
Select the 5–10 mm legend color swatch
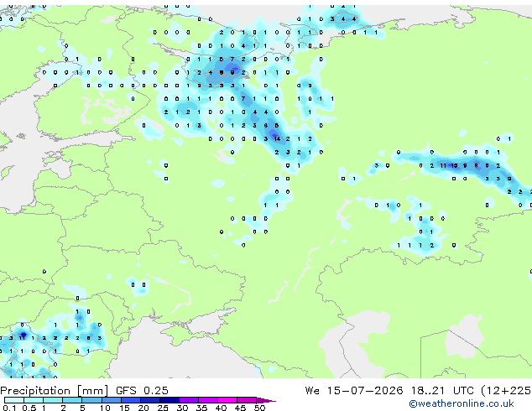coord(92,400)
